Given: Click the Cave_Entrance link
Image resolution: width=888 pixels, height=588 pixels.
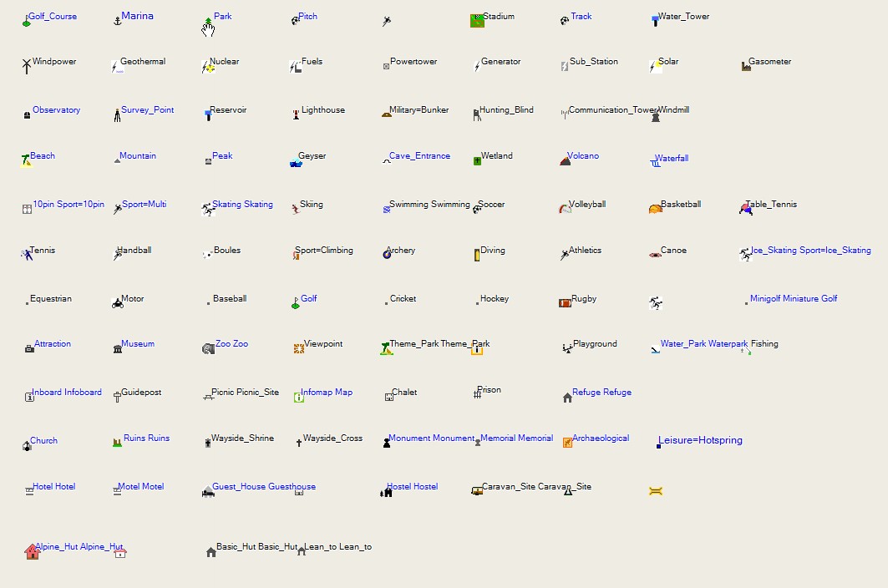Looking at the screenshot, I should 419,156.
